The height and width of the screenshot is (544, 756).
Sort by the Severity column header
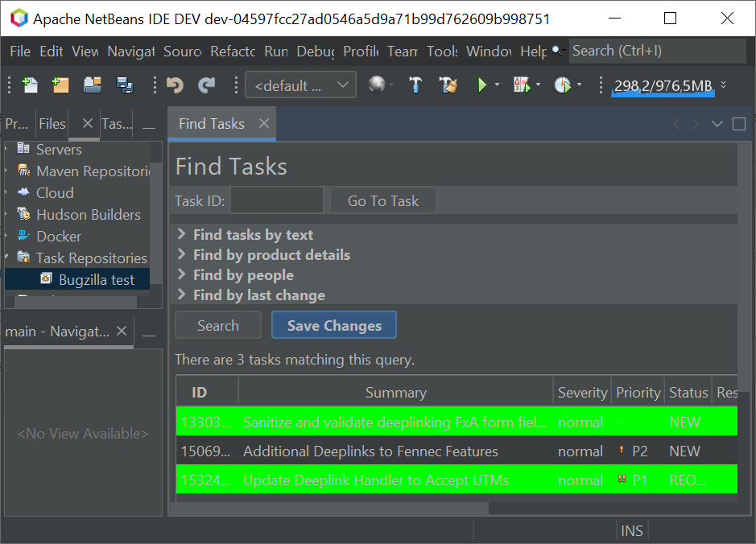point(582,392)
